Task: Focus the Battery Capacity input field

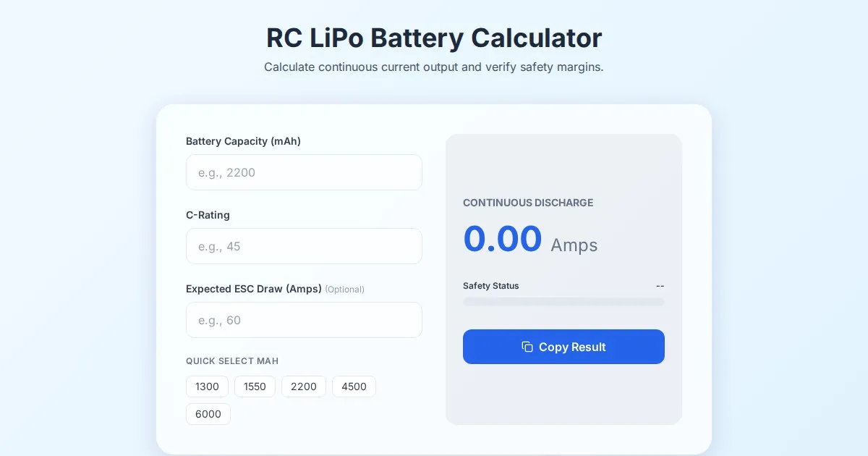Action: click(x=304, y=172)
